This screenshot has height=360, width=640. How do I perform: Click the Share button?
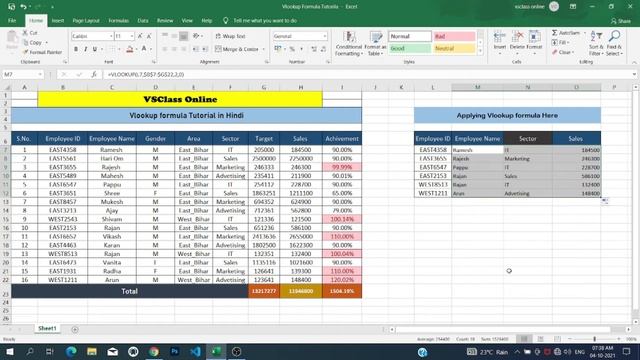pyautogui.click(x=621, y=21)
